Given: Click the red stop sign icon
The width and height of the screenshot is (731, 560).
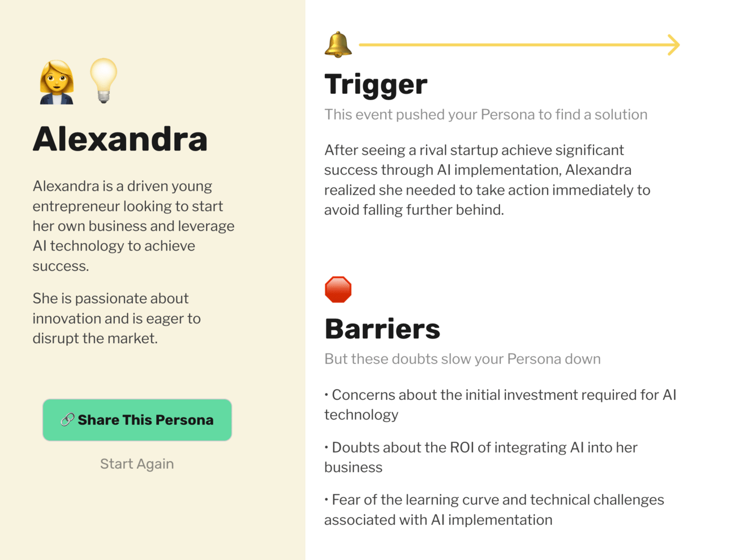Looking at the screenshot, I should [x=338, y=290].
